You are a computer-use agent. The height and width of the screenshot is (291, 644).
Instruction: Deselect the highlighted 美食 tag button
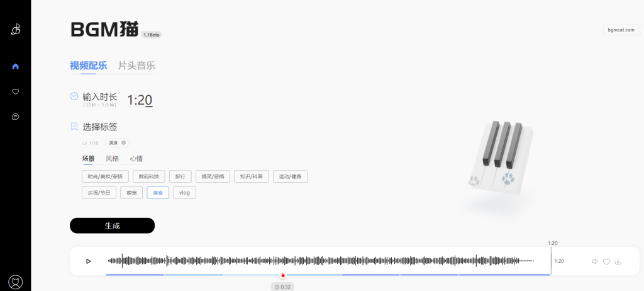158,193
